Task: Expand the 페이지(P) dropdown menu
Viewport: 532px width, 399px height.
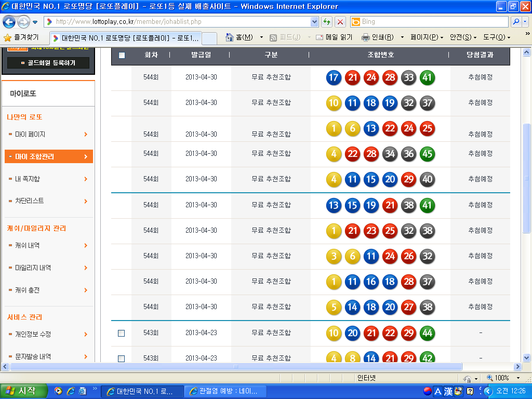Action: pos(427,37)
